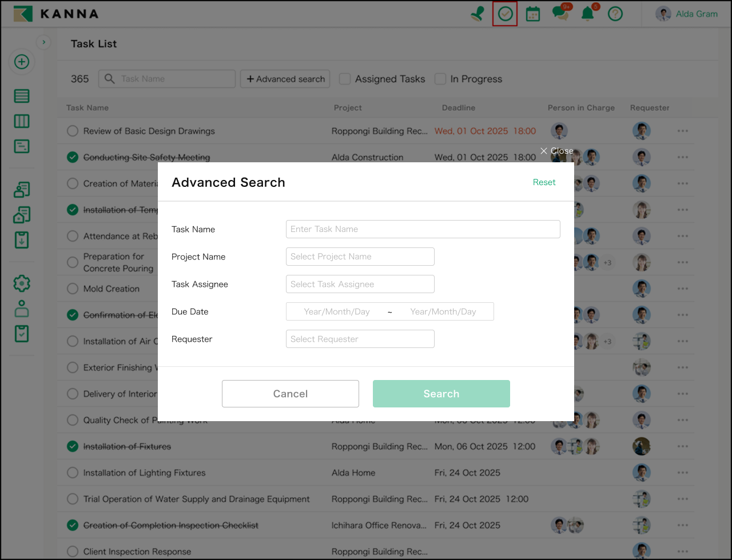Open the calendar icon in header
The width and height of the screenshot is (732, 560).
point(533,14)
